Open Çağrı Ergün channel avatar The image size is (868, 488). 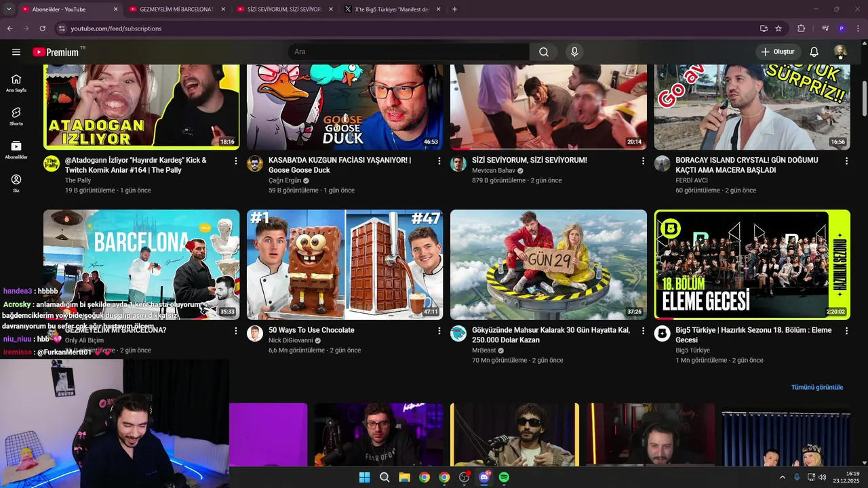coord(255,163)
